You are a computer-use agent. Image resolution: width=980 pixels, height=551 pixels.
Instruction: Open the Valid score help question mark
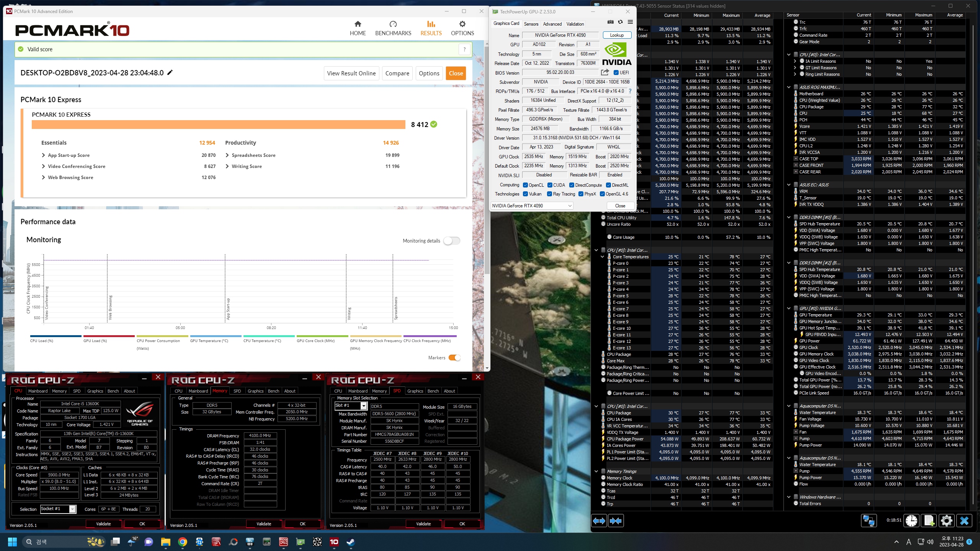(464, 49)
